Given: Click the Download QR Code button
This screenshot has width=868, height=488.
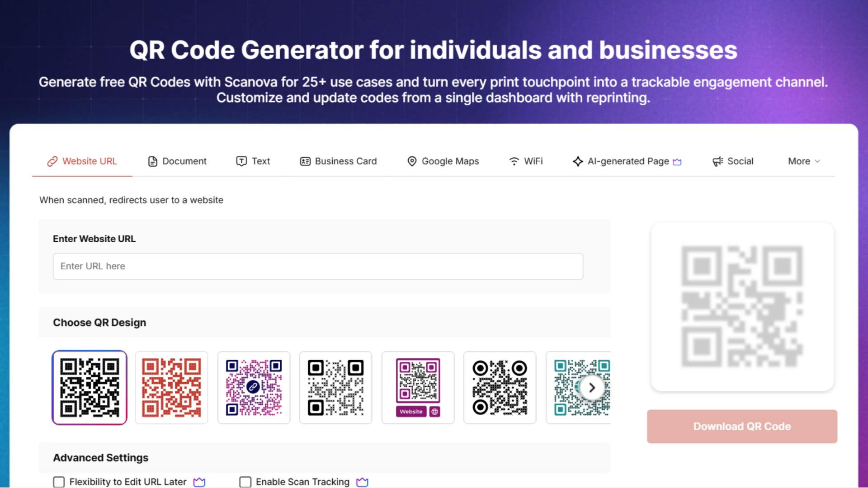Looking at the screenshot, I should click(x=742, y=426).
